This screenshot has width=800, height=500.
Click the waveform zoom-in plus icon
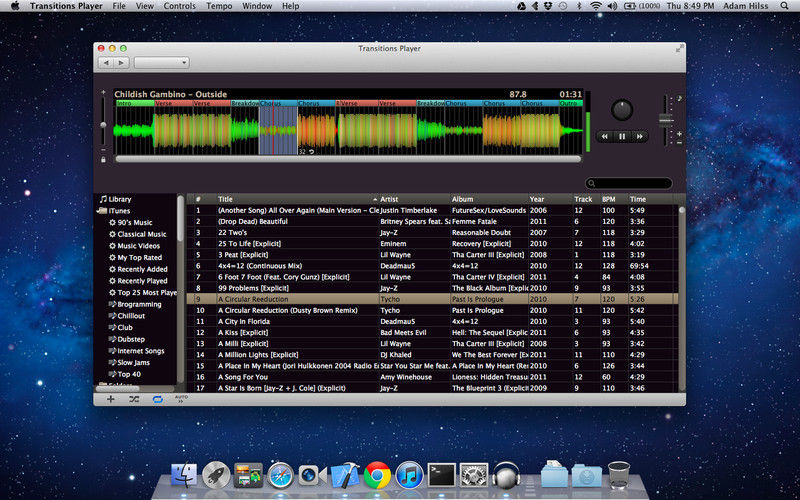click(x=104, y=92)
